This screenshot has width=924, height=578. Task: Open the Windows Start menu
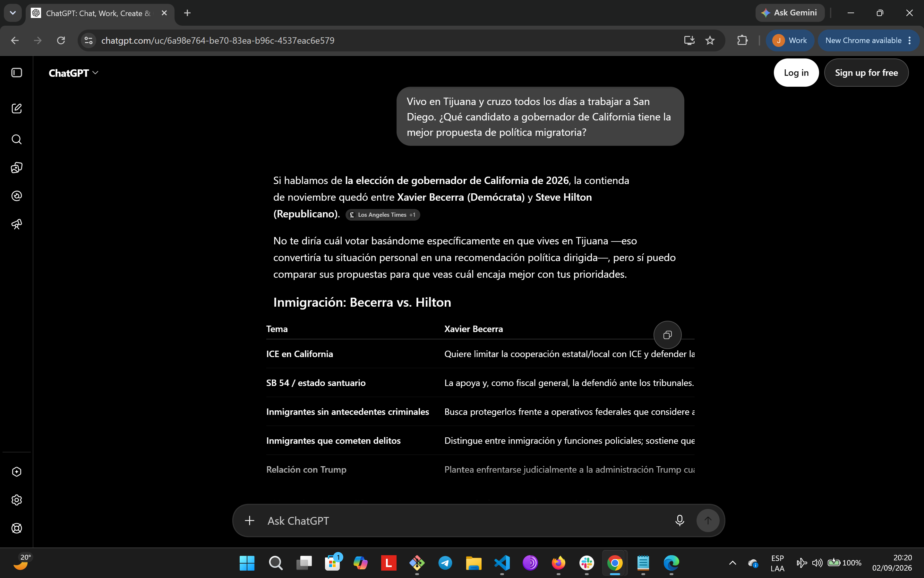pyautogui.click(x=247, y=563)
